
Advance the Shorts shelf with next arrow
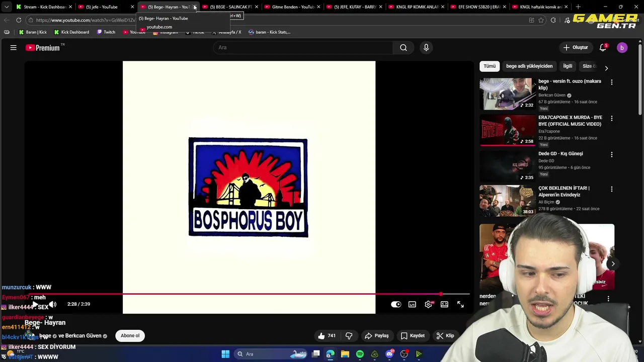point(613,263)
